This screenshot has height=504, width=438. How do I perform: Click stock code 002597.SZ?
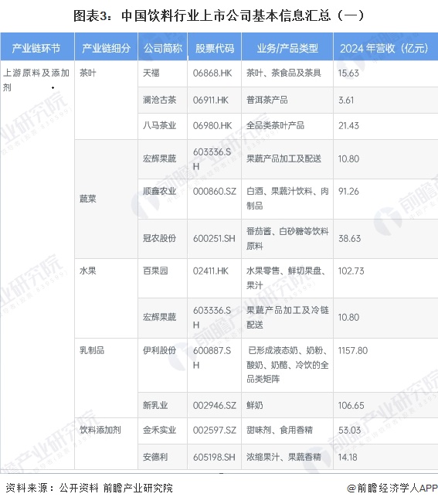point(215,430)
